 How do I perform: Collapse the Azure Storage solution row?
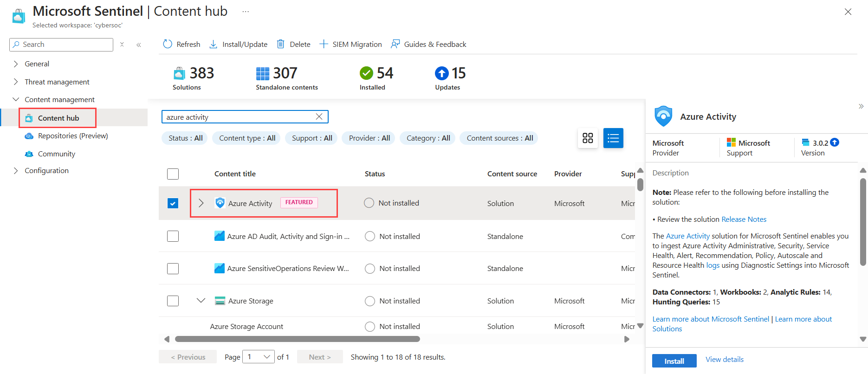[x=201, y=301]
